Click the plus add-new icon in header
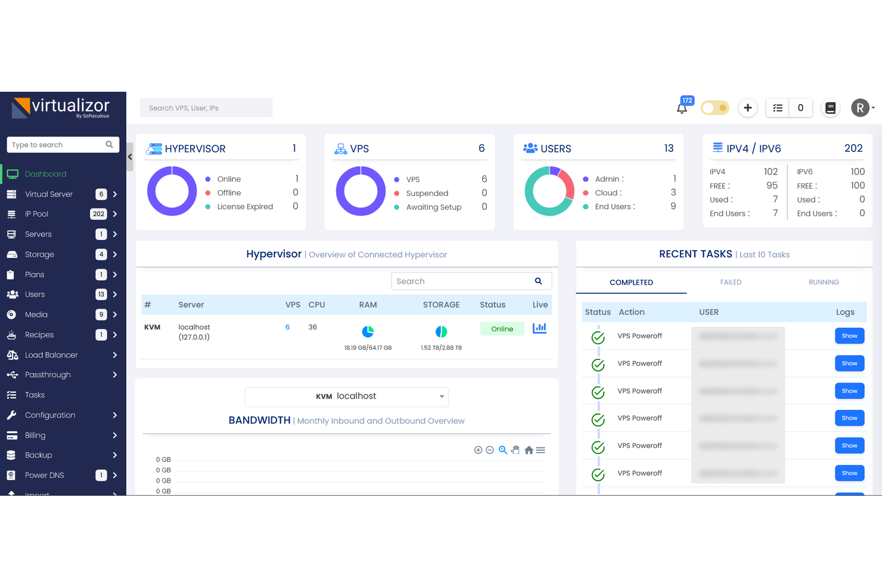 pos(747,108)
